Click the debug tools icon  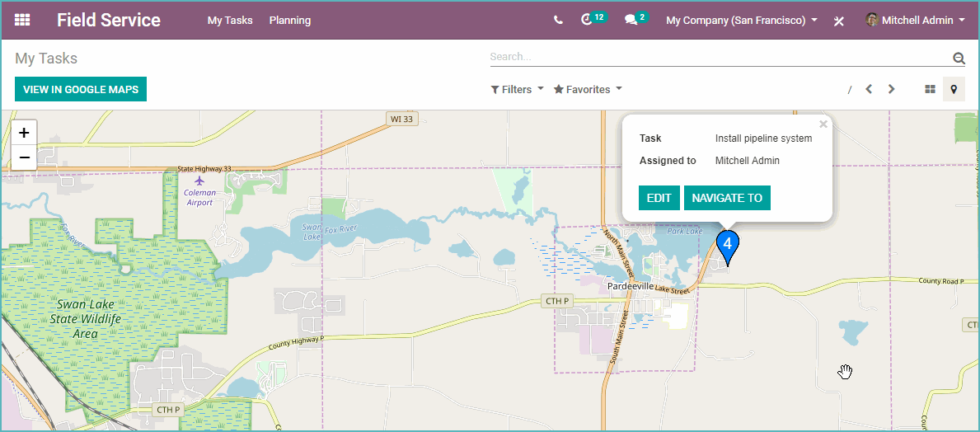[839, 21]
